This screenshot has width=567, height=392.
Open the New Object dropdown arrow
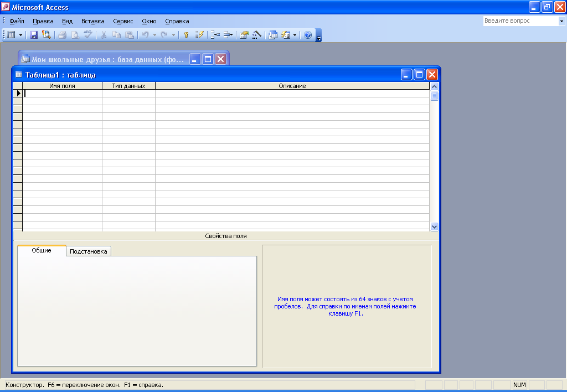click(x=295, y=35)
